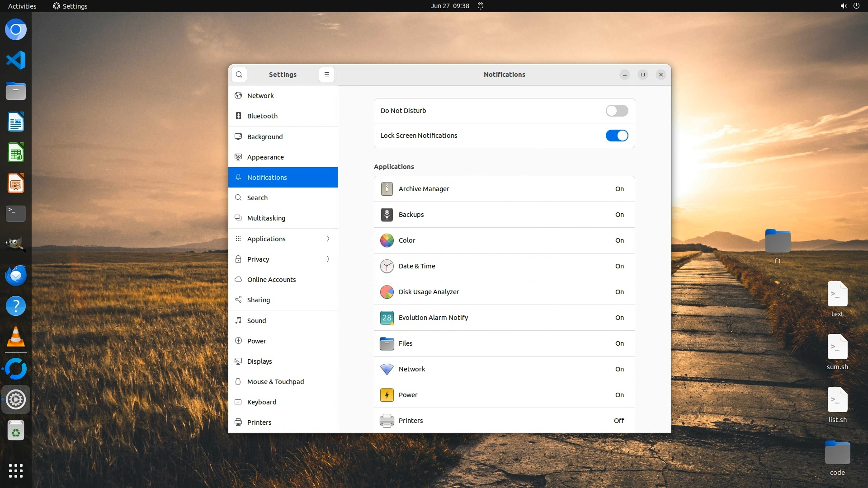
Task: Click the Archive Manager app icon
Action: [x=387, y=189]
